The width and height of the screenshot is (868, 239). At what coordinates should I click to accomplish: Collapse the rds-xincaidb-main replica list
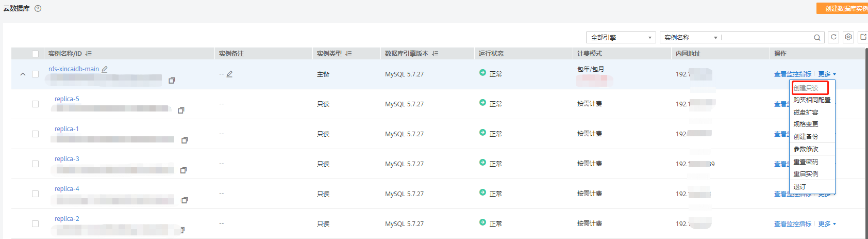point(23,74)
